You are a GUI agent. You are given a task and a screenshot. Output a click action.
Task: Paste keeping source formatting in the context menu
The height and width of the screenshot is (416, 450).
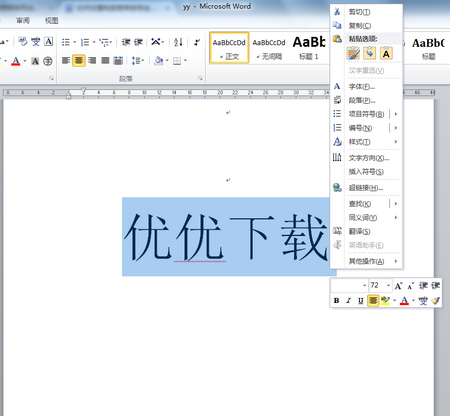353,53
